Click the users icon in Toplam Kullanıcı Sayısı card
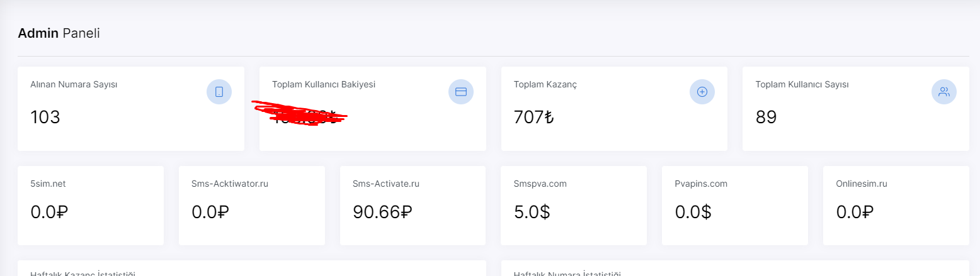The width and height of the screenshot is (980, 276). (944, 92)
